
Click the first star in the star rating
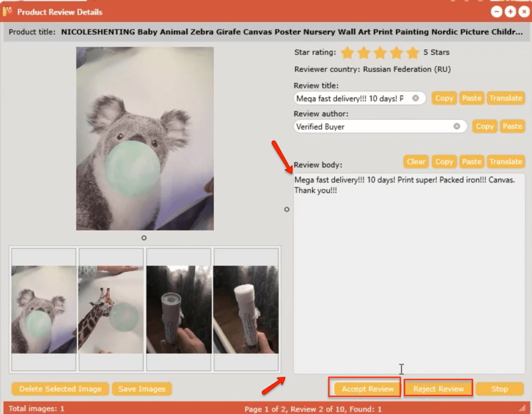click(x=348, y=52)
